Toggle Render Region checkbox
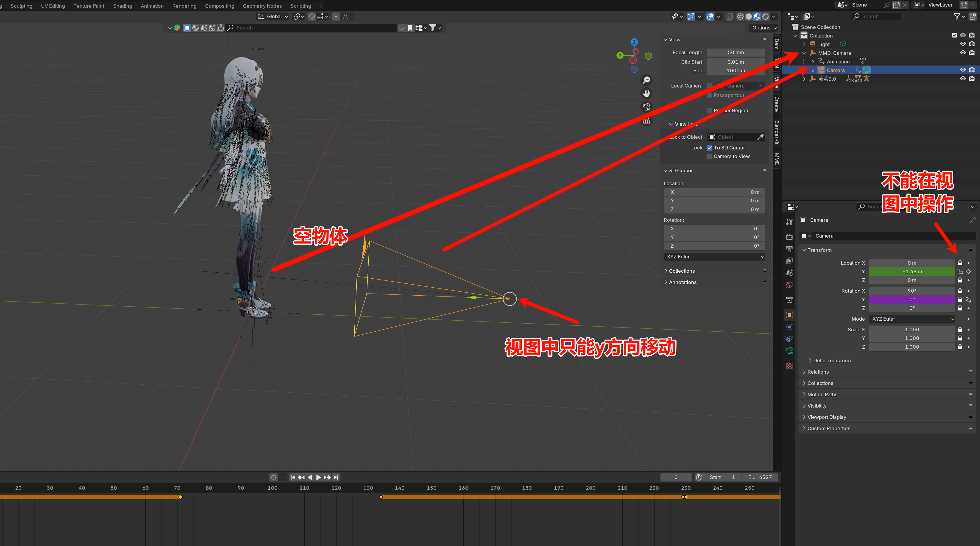 click(710, 110)
